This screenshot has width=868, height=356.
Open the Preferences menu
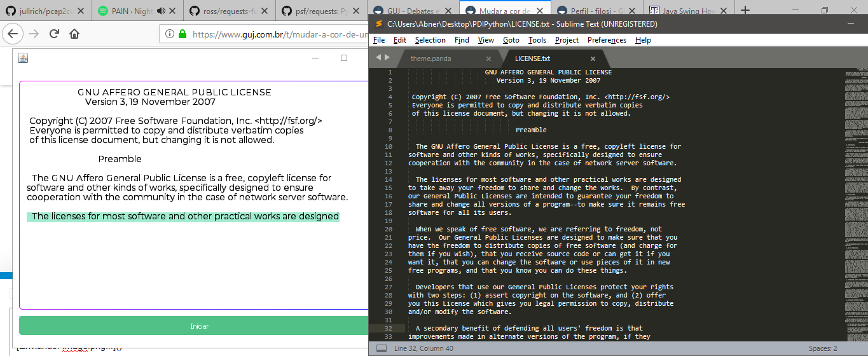(607, 40)
